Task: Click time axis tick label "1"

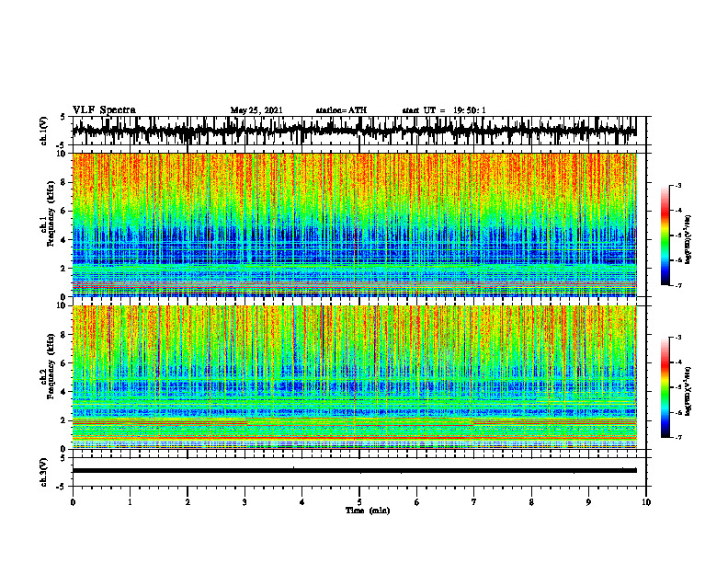Action: [x=130, y=502]
